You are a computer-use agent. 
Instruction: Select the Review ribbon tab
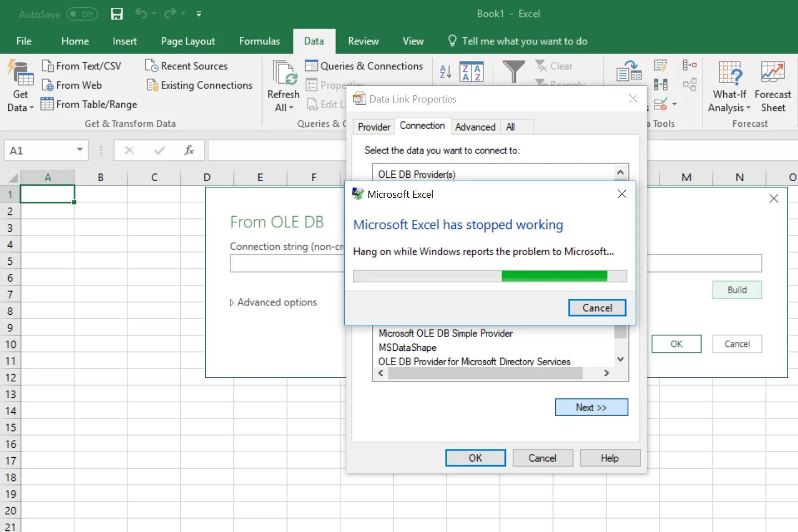363,41
